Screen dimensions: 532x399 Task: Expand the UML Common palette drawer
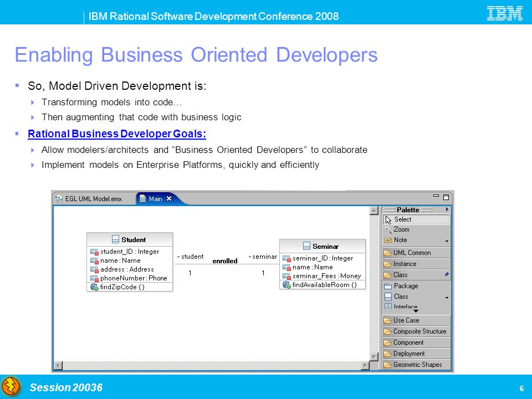tap(416, 253)
